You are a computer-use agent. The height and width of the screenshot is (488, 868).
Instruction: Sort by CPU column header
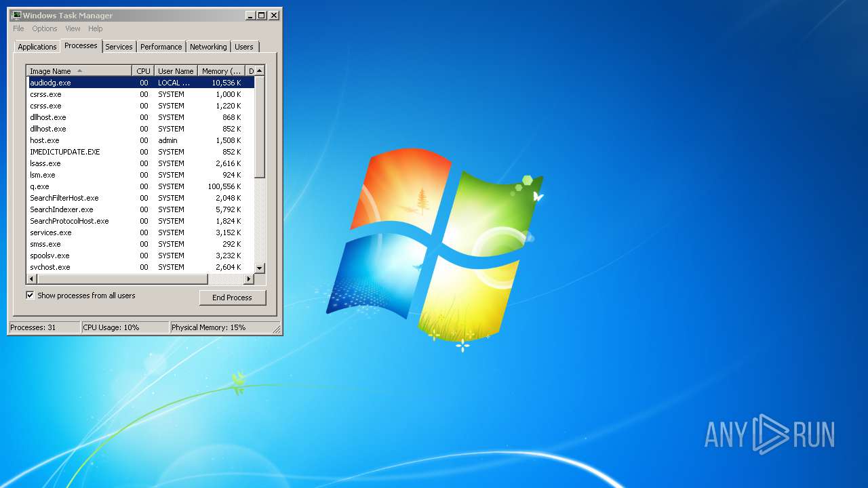[143, 70]
